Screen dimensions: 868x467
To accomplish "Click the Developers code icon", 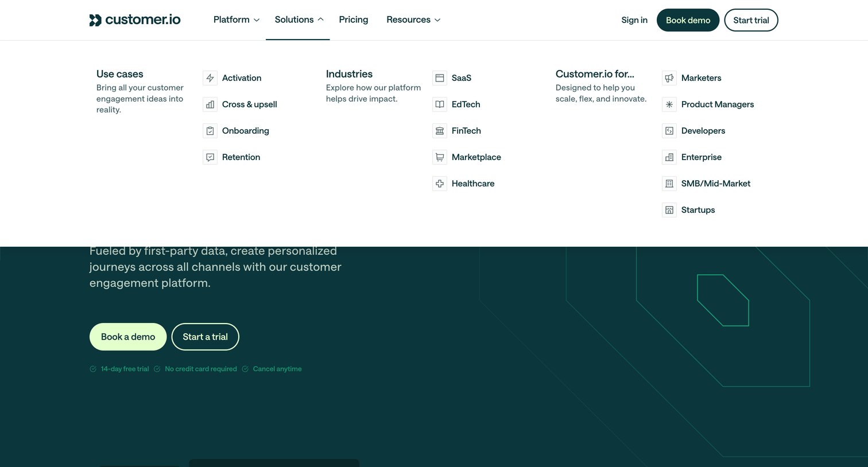I will click(x=669, y=131).
